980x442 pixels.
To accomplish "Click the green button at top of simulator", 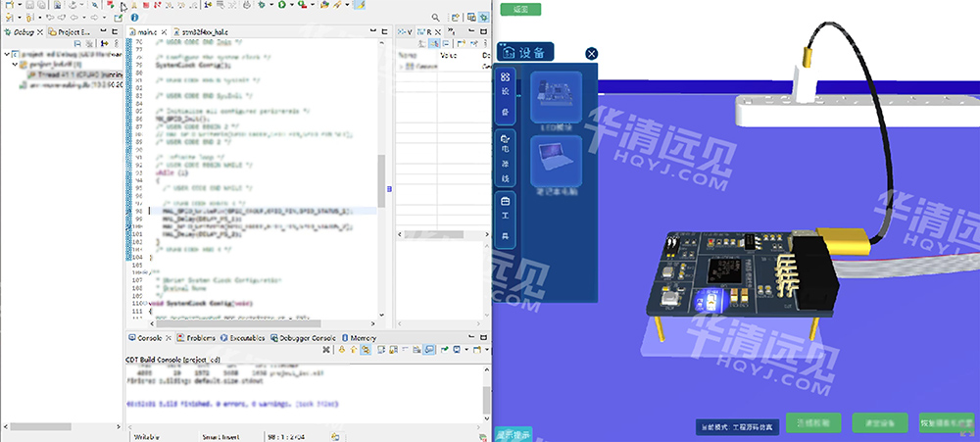I will (x=520, y=9).
